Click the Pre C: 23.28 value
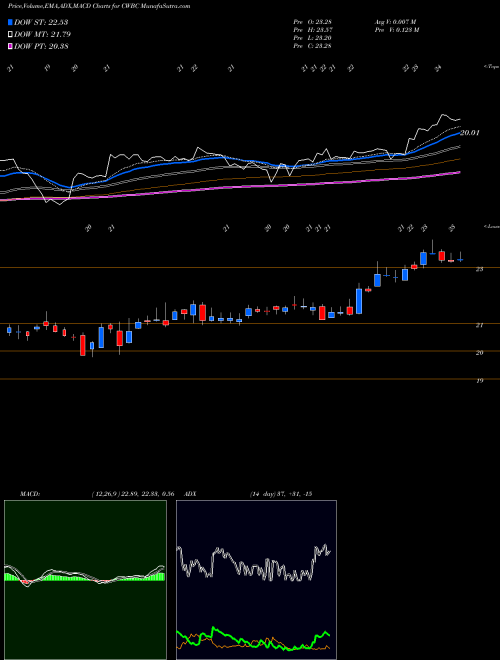Viewport: 500px width, 660px height. (x=312, y=46)
